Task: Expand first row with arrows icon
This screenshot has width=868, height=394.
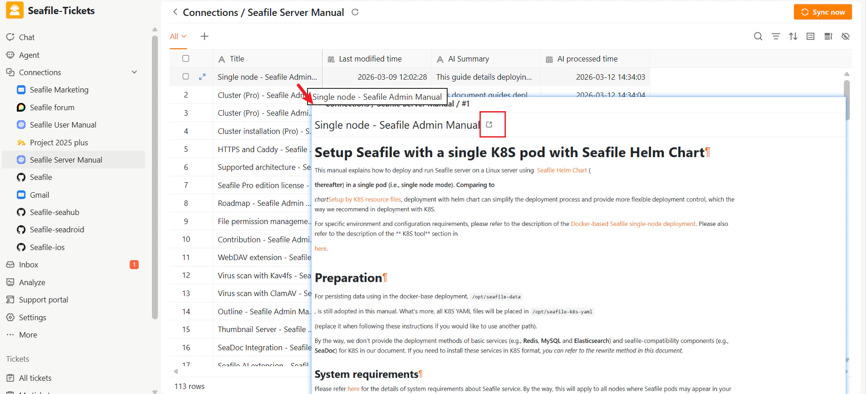Action: [202, 77]
